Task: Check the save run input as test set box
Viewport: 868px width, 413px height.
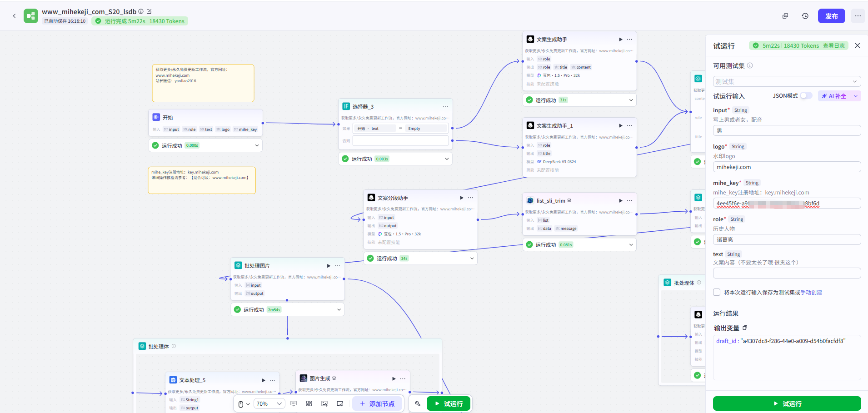Action: (x=717, y=292)
